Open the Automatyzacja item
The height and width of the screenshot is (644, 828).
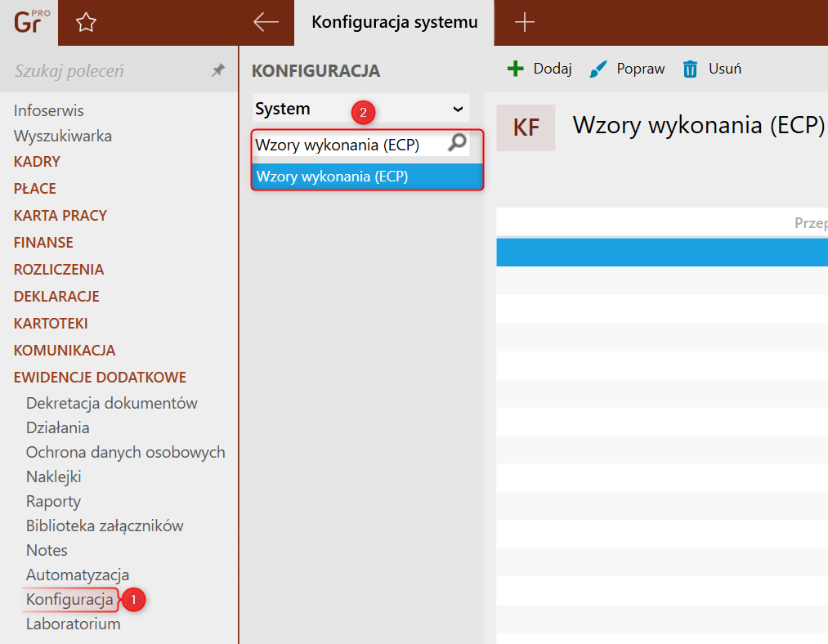click(x=78, y=575)
